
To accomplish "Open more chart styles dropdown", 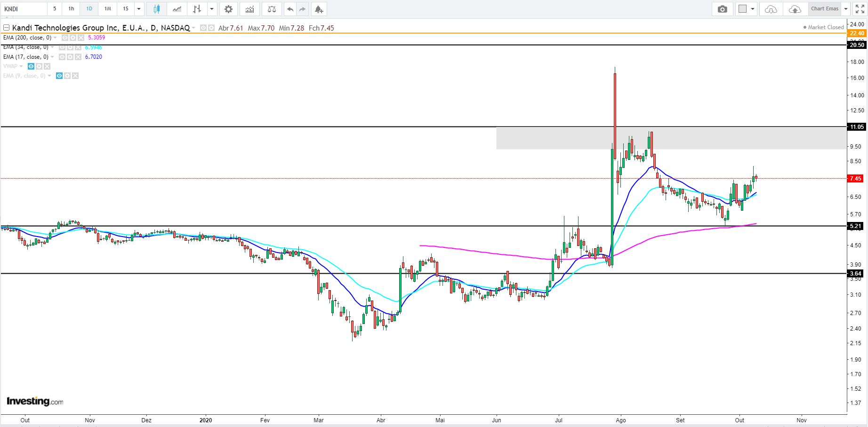I will tap(212, 9).
